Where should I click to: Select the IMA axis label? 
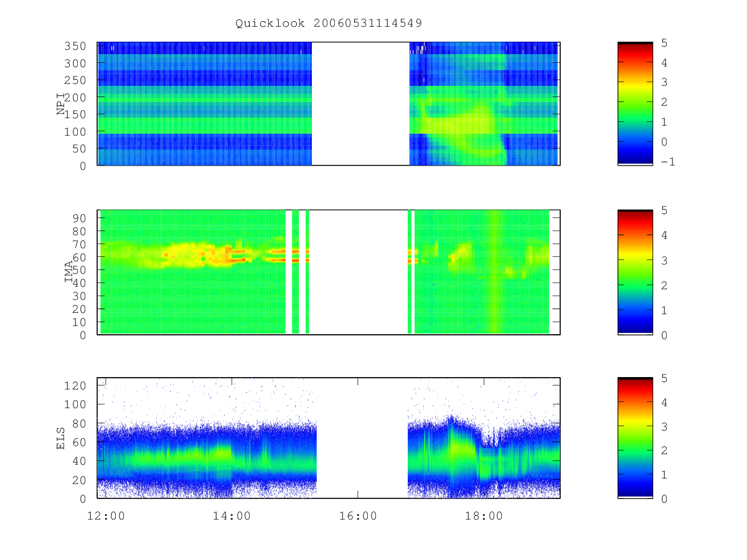pyautogui.click(x=68, y=273)
